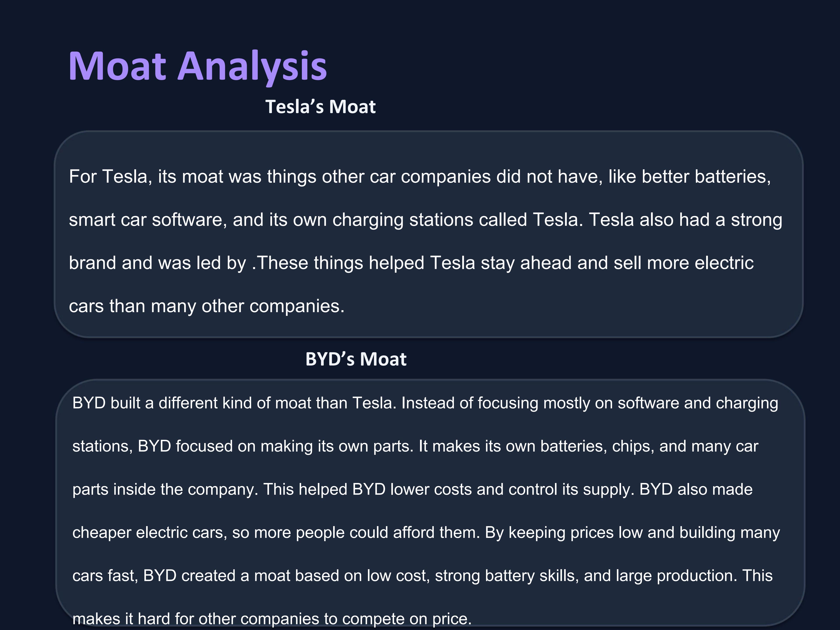Click the line beginning "smart car software"
The height and width of the screenshot is (630, 840).
(425, 220)
